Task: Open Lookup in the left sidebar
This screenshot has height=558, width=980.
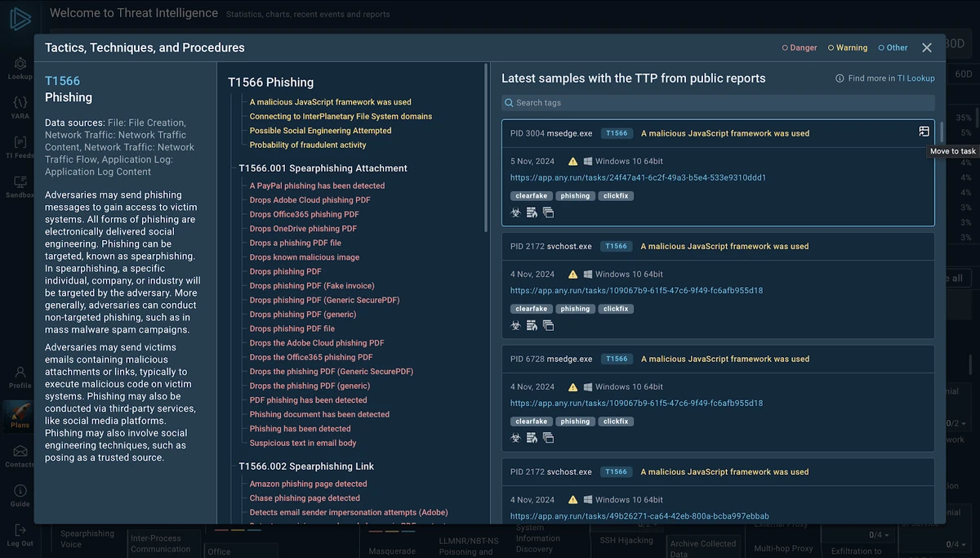Action: click(x=20, y=69)
